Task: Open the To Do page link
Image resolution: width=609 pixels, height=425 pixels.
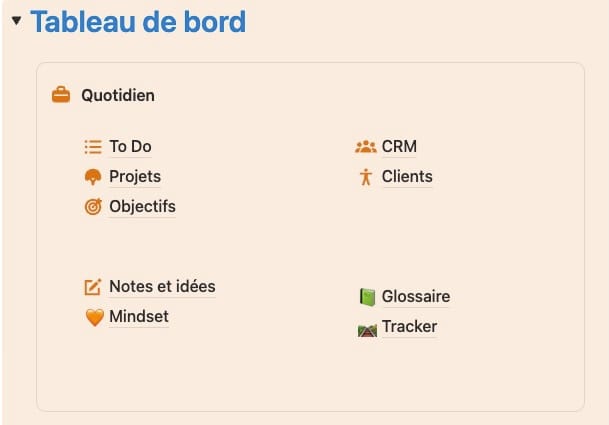Action: click(x=130, y=147)
